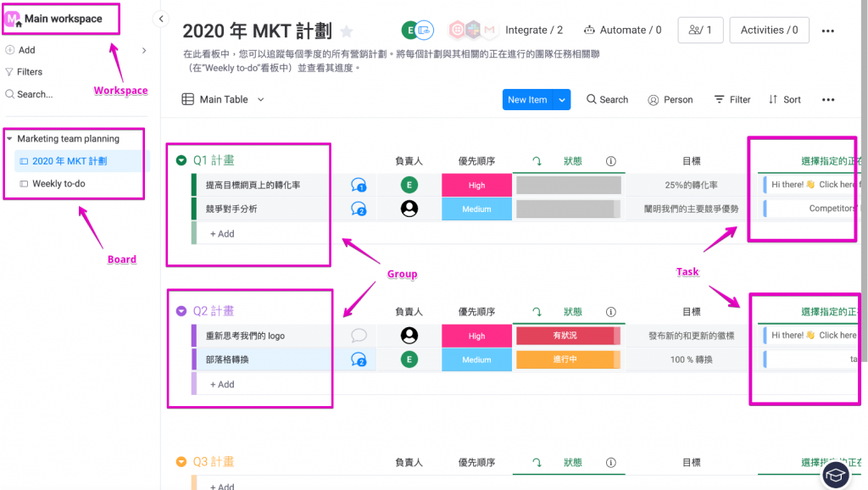868x490 pixels.
Task: Collapse the sidebar with the arrow button
Action: click(161, 19)
